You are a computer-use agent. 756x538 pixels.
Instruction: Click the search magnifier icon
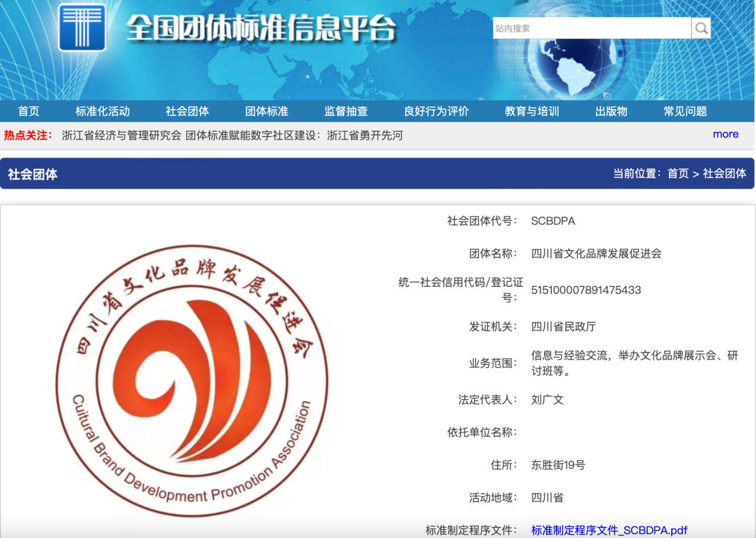(701, 28)
